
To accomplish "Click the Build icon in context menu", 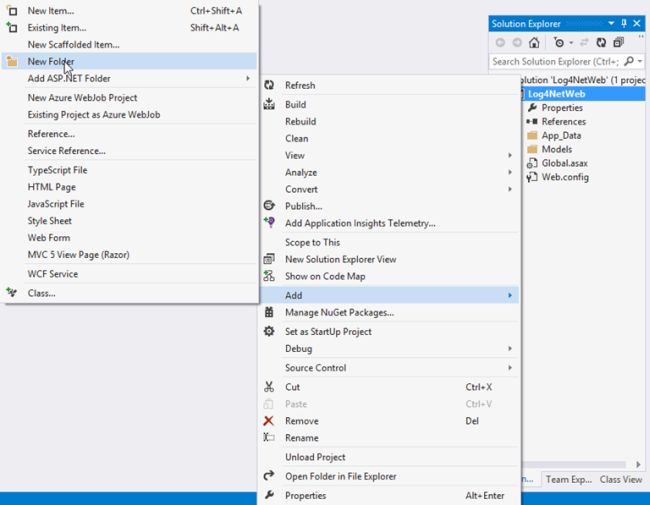I will pos(269,104).
